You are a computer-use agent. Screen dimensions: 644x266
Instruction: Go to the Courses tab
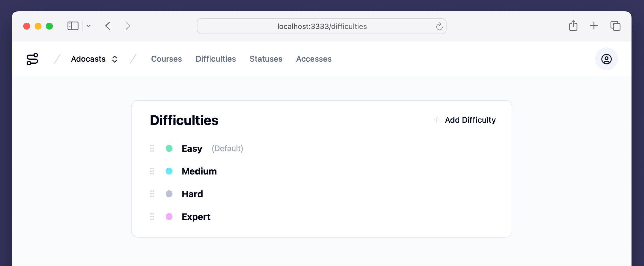(166, 59)
